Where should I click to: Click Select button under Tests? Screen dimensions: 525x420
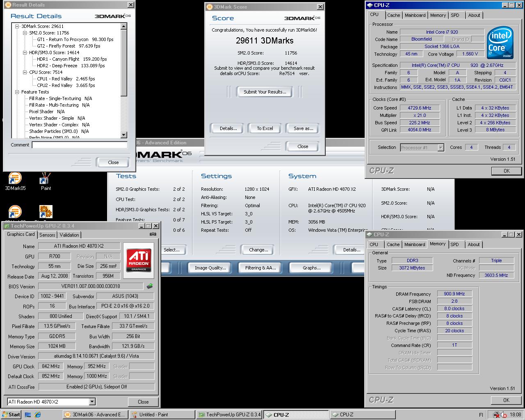pyautogui.click(x=171, y=250)
